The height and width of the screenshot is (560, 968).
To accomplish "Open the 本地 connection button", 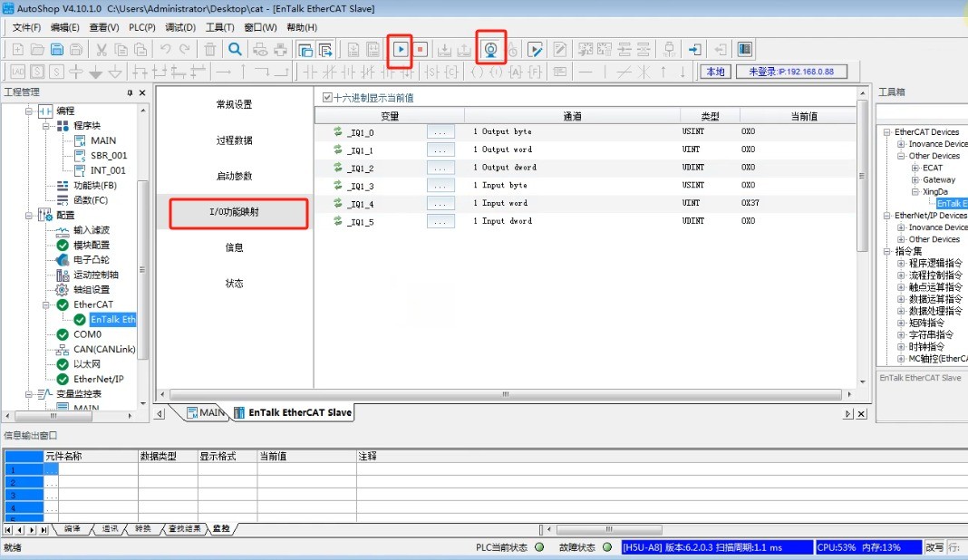I will 715,72.
